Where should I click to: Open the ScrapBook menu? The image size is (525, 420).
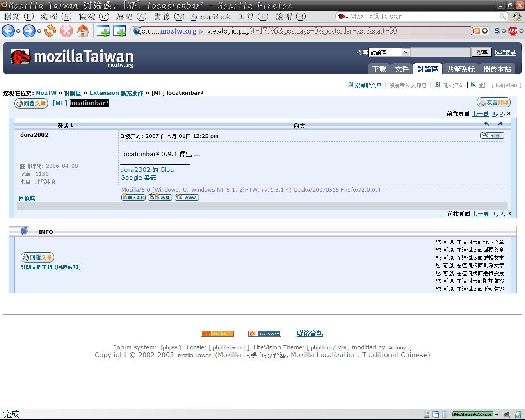click(210, 17)
